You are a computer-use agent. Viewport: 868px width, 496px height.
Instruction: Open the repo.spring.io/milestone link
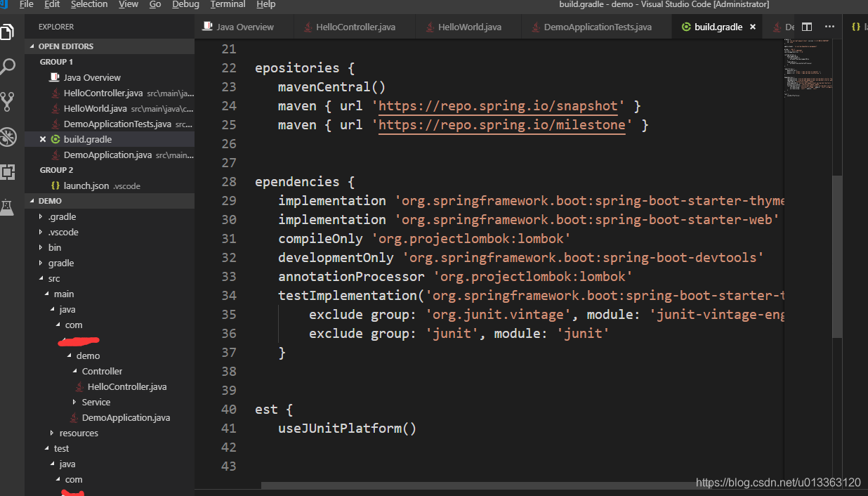click(502, 125)
